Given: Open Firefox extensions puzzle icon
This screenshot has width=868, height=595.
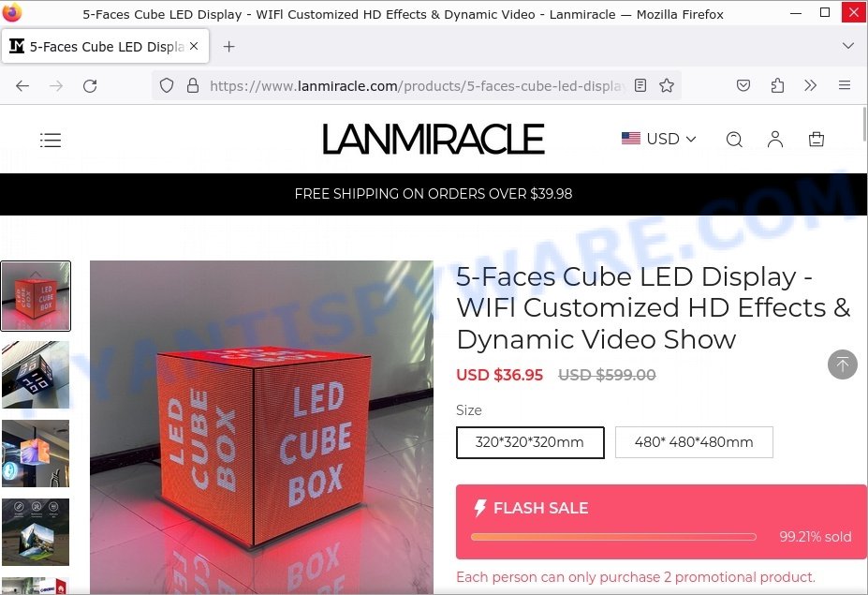Looking at the screenshot, I should tap(777, 85).
